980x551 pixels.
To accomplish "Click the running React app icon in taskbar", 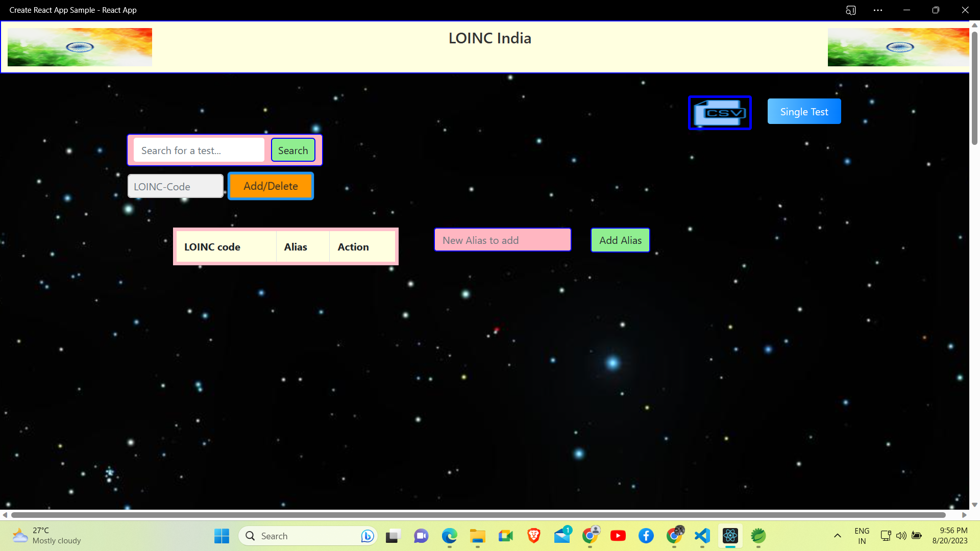I will (x=730, y=536).
